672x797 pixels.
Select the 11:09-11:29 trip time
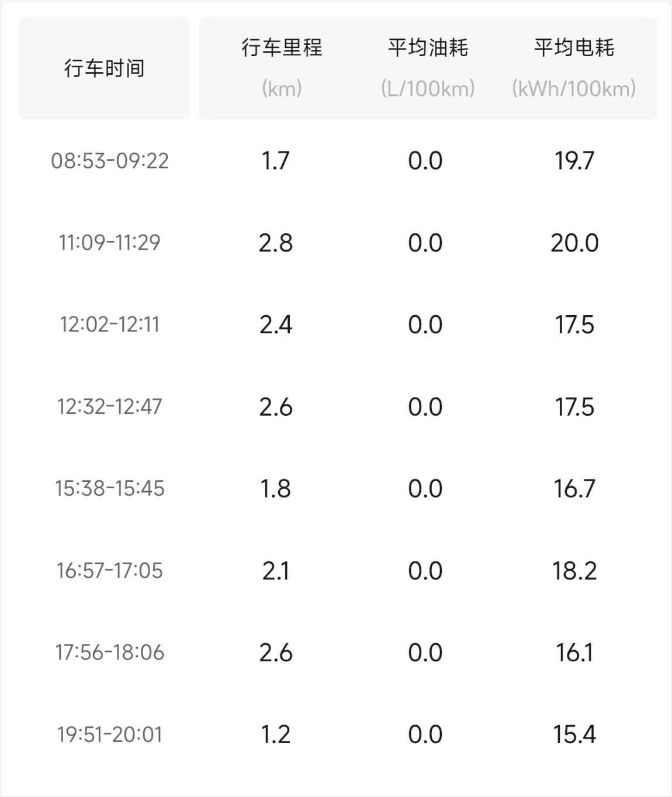click(110, 243)
